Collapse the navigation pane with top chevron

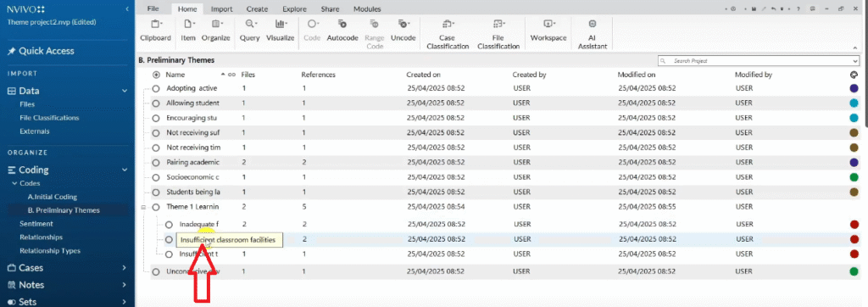click(127, 8)
